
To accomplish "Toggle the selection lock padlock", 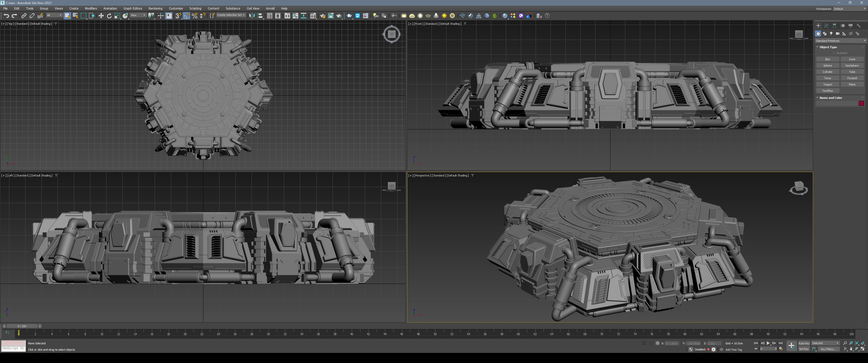I will [651, 343].
